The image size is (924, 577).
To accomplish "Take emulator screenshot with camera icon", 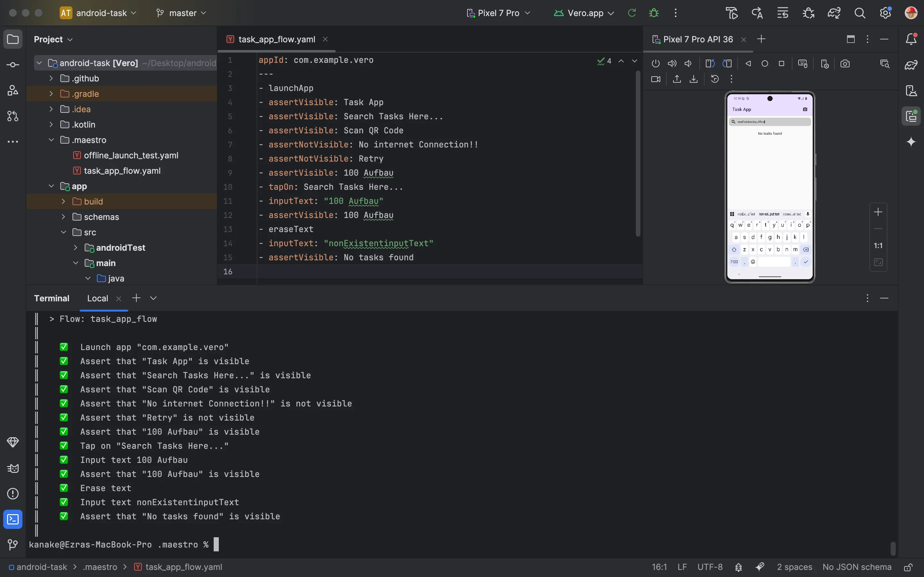I will [845, 64].
